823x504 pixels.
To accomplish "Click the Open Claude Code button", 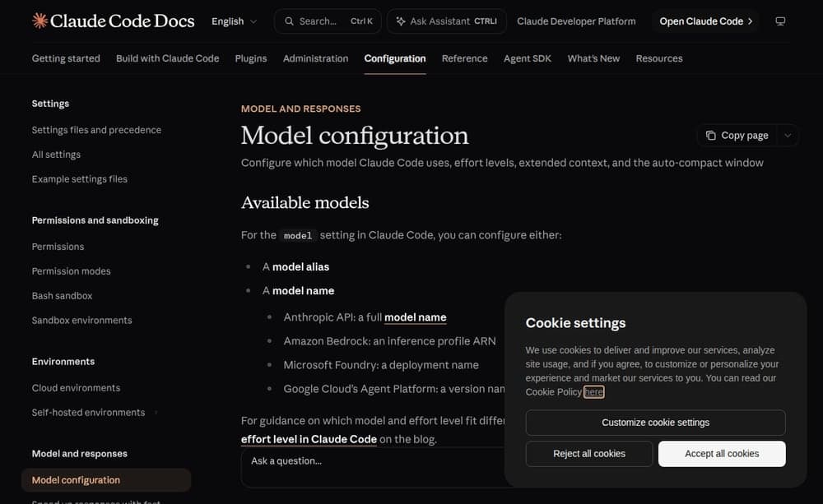I will [x=706, y=21].
